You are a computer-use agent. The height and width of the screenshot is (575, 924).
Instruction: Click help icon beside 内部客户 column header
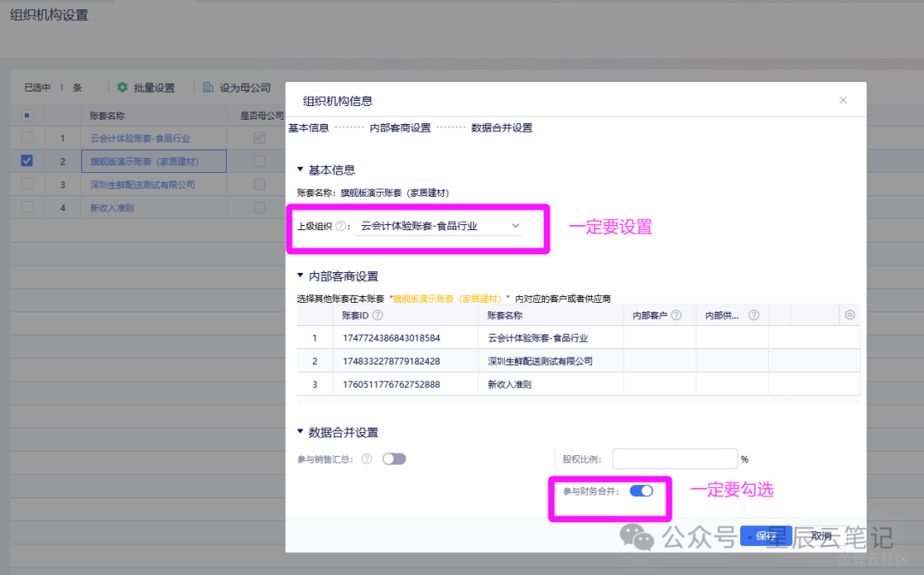click(x=676, y=315)
